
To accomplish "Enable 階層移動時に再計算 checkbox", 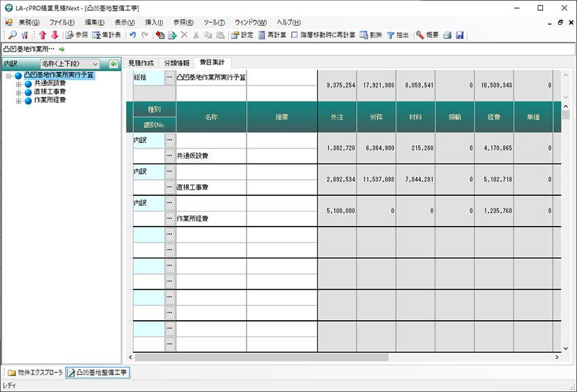I will tap(295, 35).
